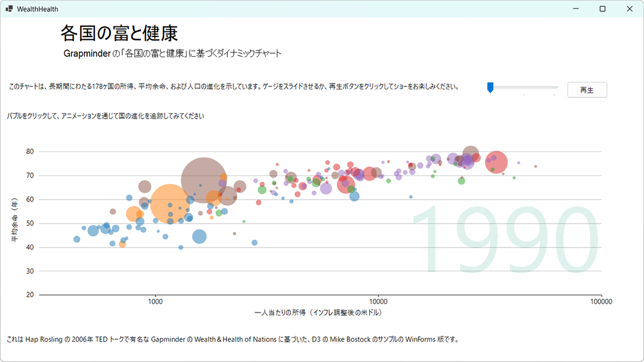Click the footer text mentioning Mike Bostock
This screenshot has height=362, width=644.
[233, 339]
